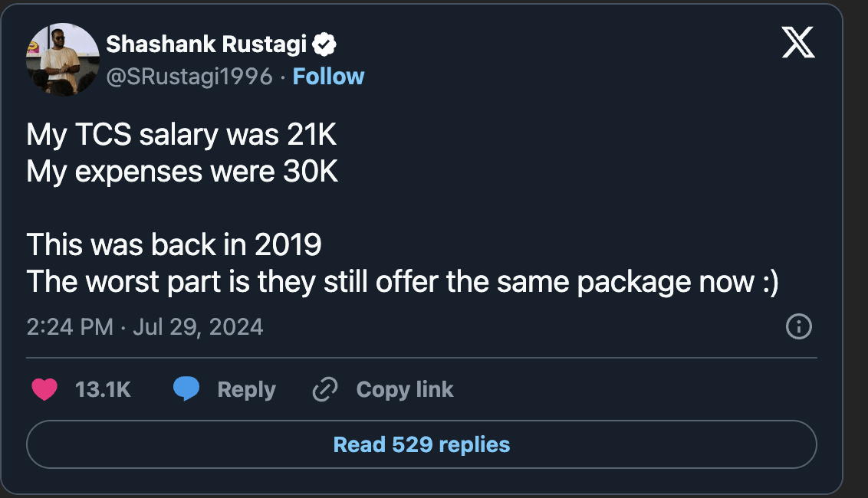868x498 pixels.
Task: Click the chain link icon
Action: [x=325, y=390]
